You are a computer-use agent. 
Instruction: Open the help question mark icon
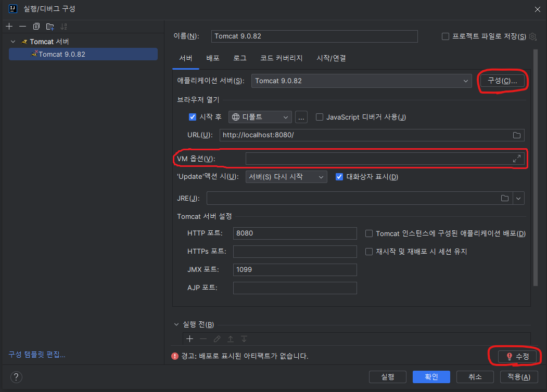pyautogui.click(x=16, y=377)
